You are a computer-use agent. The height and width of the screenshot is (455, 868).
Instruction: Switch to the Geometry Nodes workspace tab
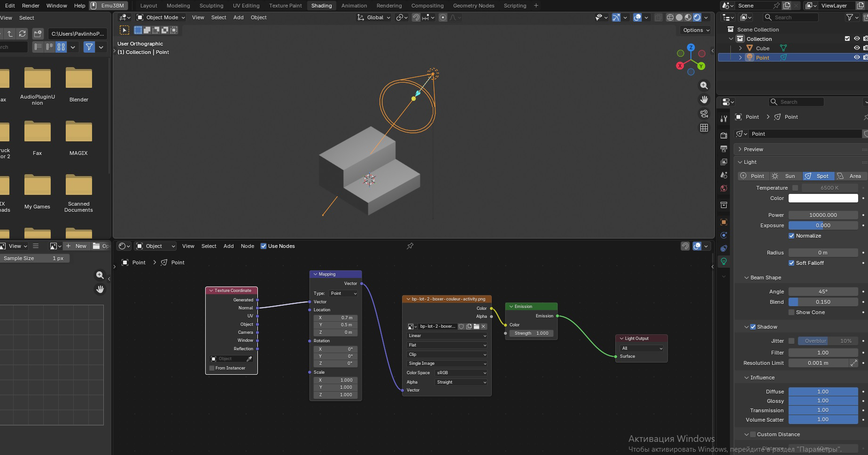click(x=473, y=6)
